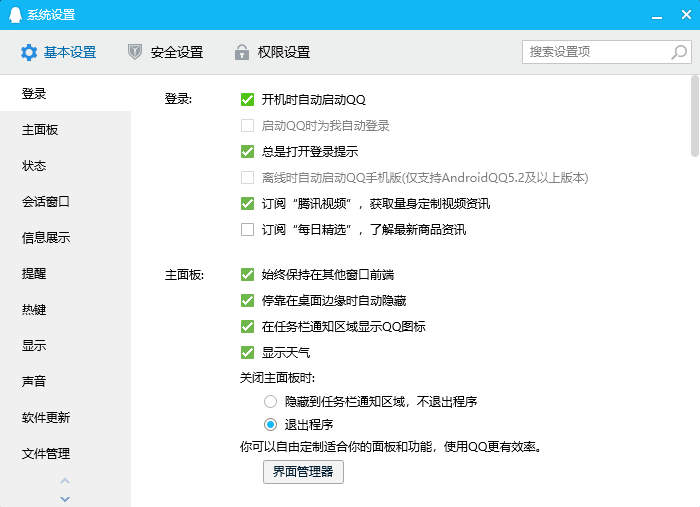Toggle 启动QQ时为我自动登录 checkbox
Screen dimensions: 700x507
pyautogui.click(x=247, y=125)
